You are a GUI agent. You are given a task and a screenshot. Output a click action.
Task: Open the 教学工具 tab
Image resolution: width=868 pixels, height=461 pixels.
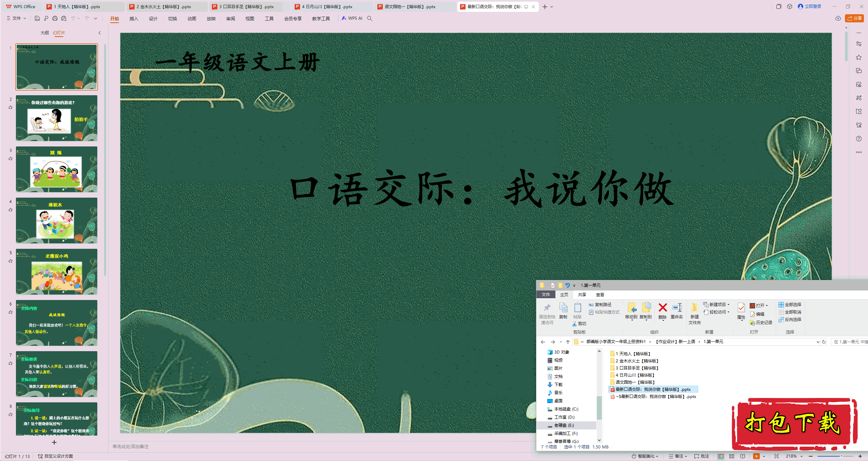pos(321,19)
